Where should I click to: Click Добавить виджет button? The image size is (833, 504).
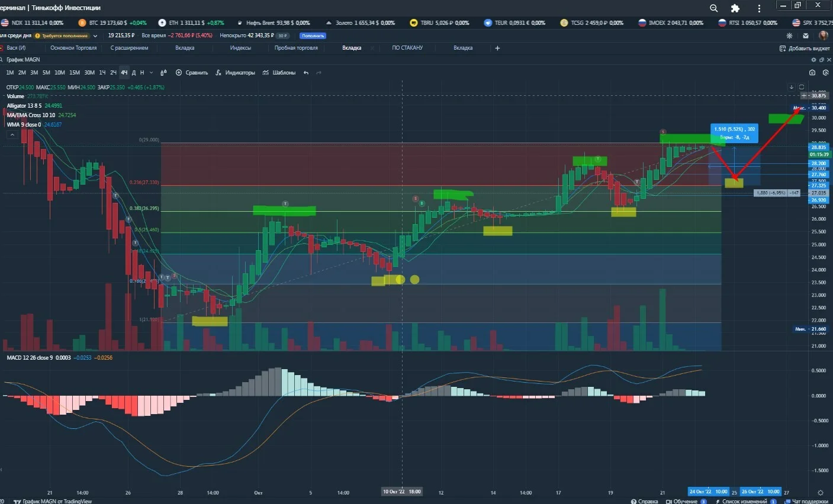pyautogui.click(x=805, y=49)
